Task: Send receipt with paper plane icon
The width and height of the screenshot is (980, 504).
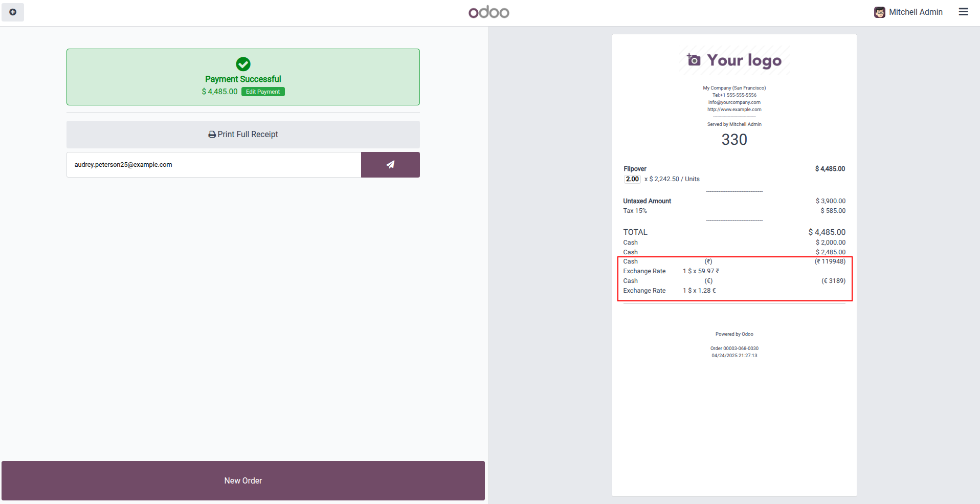Action: [390, 165]
